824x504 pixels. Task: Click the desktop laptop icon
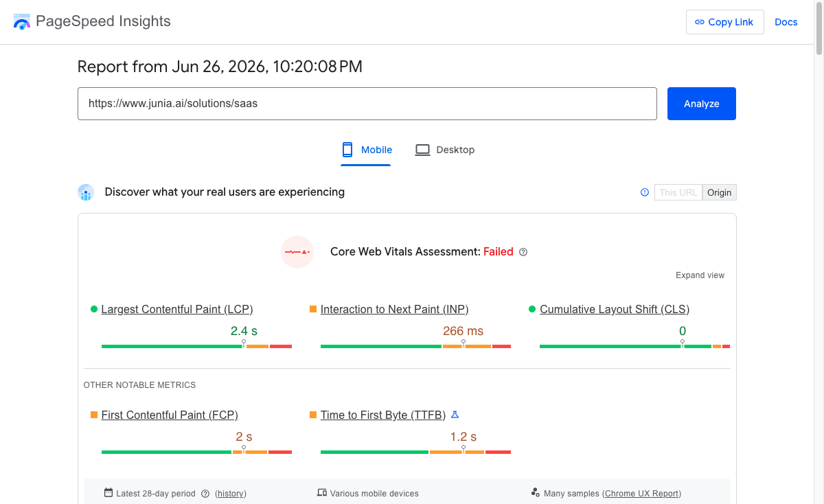422,150
